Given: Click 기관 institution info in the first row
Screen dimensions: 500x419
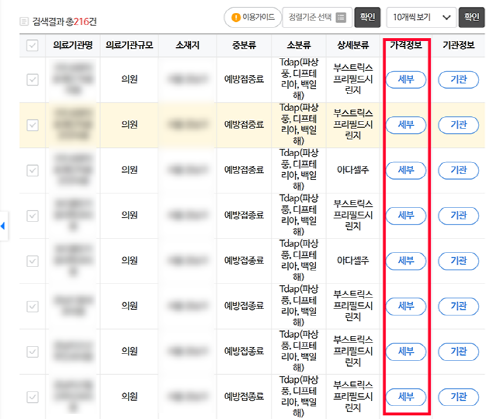Looking at the screenshot, I should pyautogui.click(x=458, y=80).
